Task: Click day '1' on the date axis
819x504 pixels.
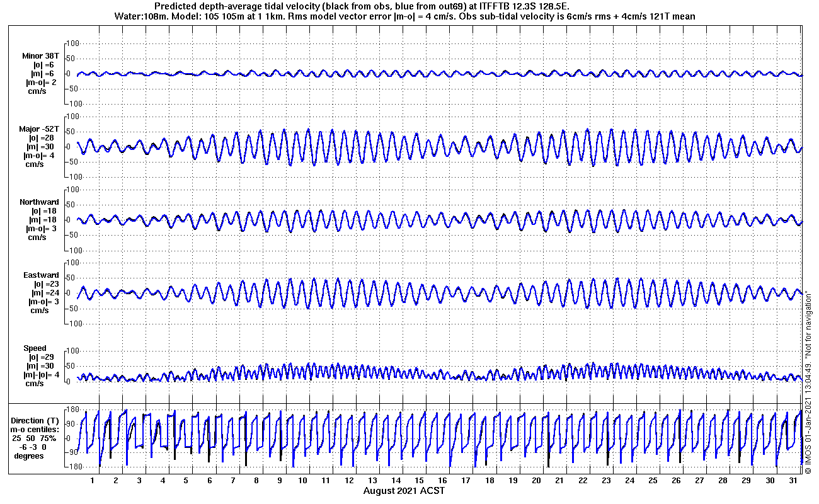Action: (x=93, y=481)
